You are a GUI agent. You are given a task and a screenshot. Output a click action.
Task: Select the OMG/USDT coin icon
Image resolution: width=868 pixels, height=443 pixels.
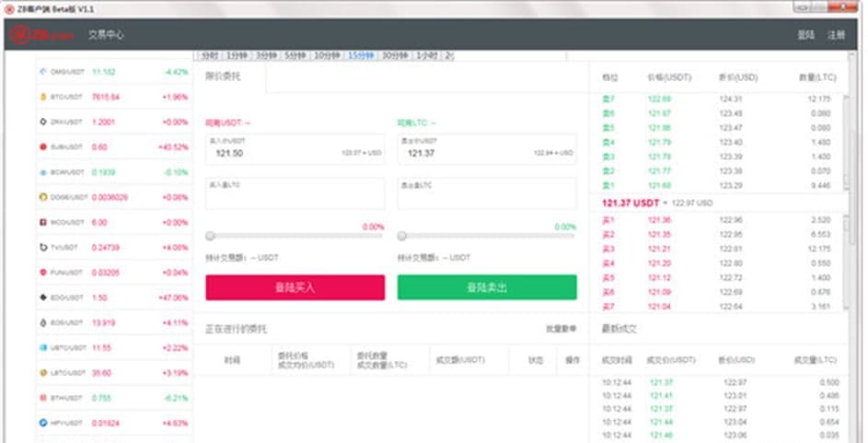pos(42,72)
